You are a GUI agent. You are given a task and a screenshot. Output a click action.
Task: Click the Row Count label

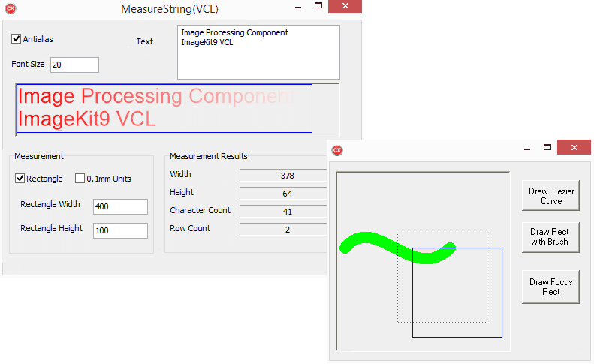[190, 228]
